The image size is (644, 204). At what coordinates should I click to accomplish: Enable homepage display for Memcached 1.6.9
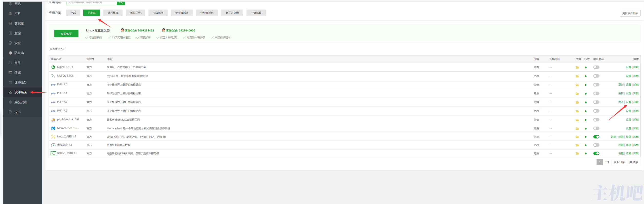[596, 128]
